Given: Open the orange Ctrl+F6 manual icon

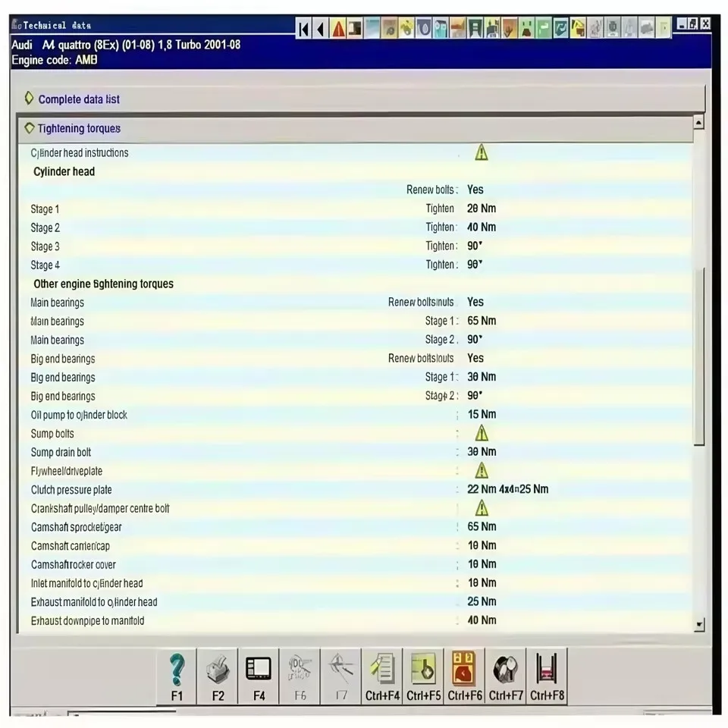Looking at the screenshot, I should point(463,675).
